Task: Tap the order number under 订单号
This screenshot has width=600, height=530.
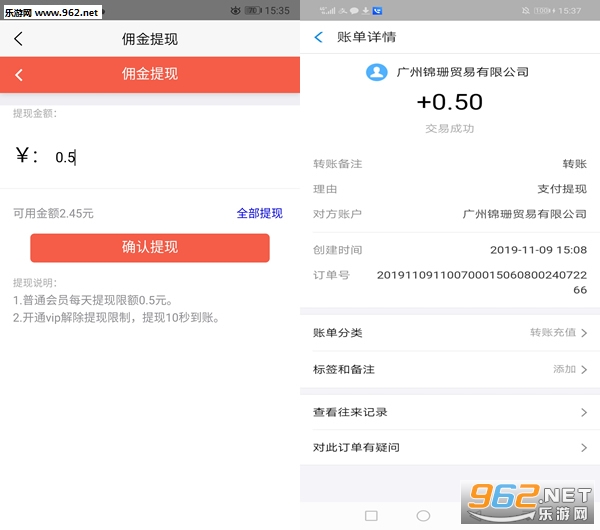Action: 482,281
